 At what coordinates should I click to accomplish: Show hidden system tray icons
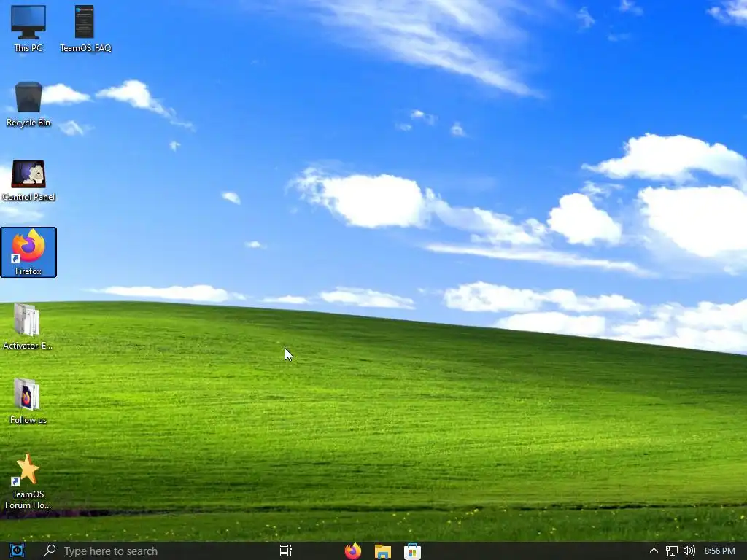click(x=654, y=551)
